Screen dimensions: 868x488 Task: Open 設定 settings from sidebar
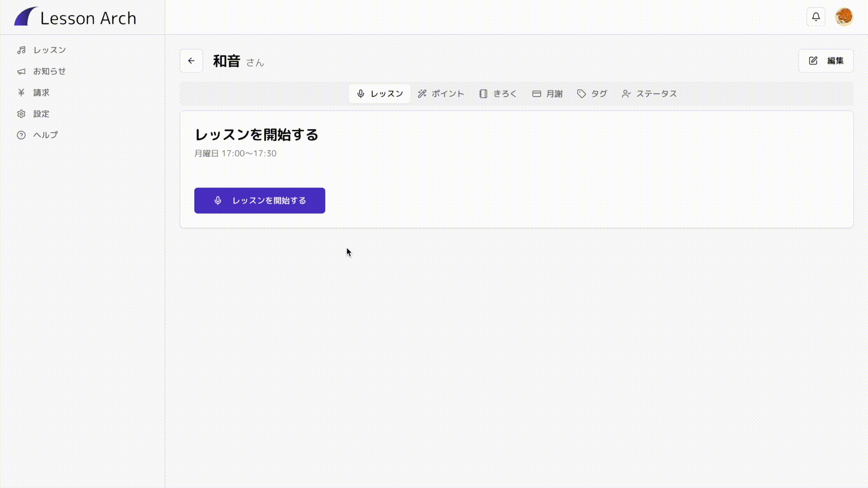click(x=41, y=114)
